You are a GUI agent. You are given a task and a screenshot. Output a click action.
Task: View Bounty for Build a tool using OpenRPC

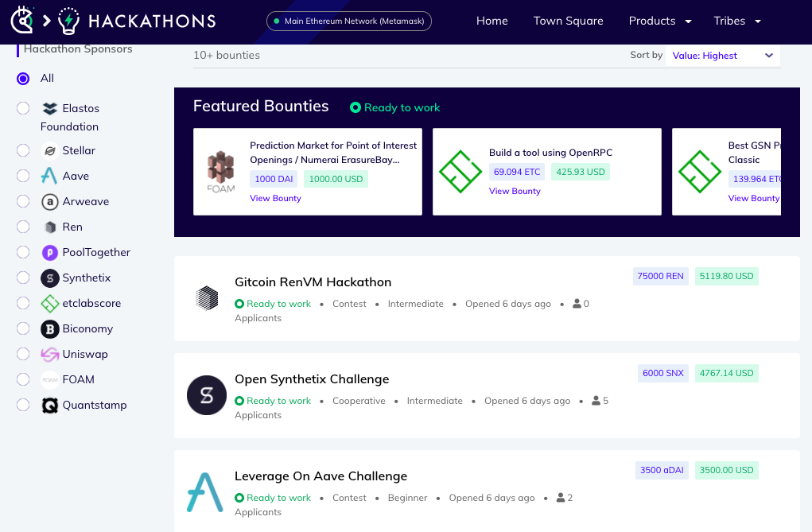click(x=515, y=191)
